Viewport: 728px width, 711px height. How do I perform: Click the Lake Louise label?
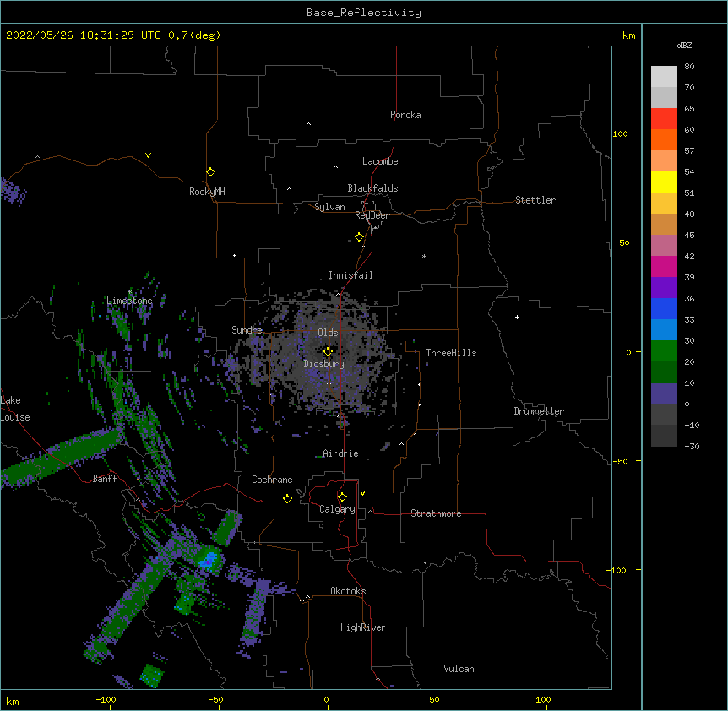[x=15, y=409]
